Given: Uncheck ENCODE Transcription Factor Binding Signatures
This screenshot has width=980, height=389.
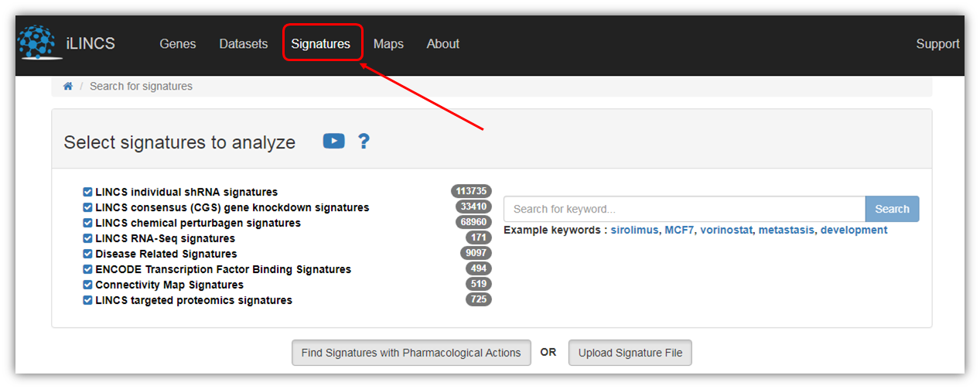Looking at the screenshot, I should pyautogui.click(x=87, y=269).
